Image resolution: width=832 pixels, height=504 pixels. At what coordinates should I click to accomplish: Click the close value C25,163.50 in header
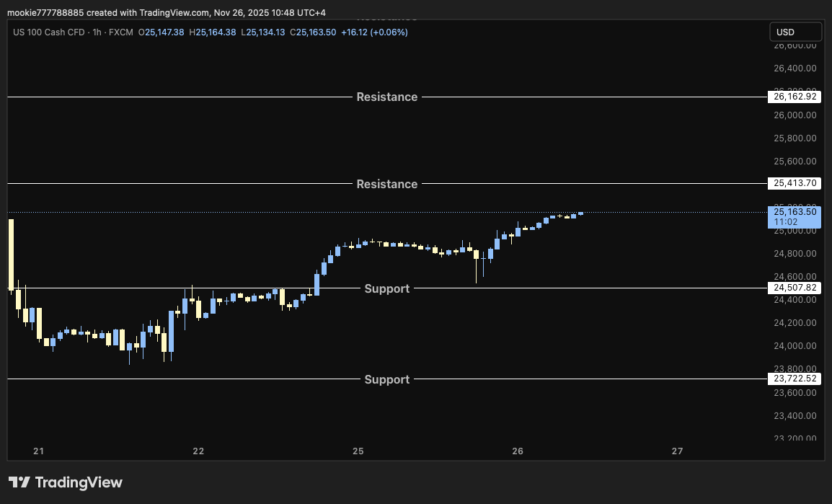[313, 32]
